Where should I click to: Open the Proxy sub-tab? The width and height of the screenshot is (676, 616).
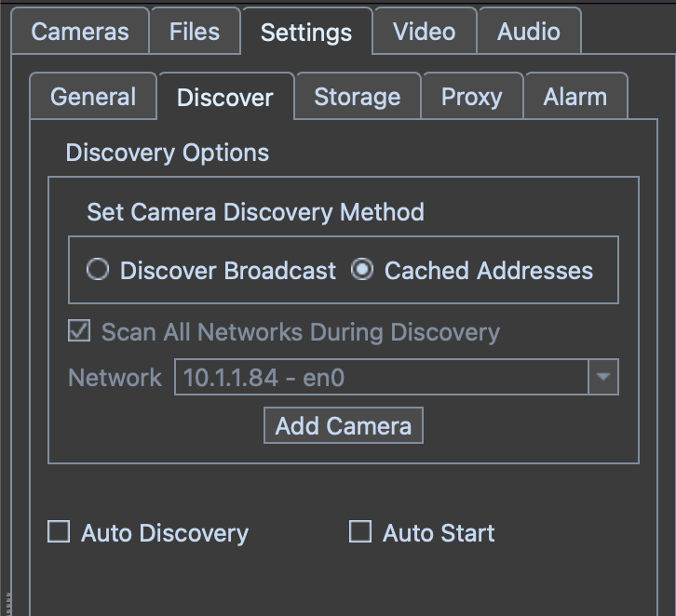(471, 97)
